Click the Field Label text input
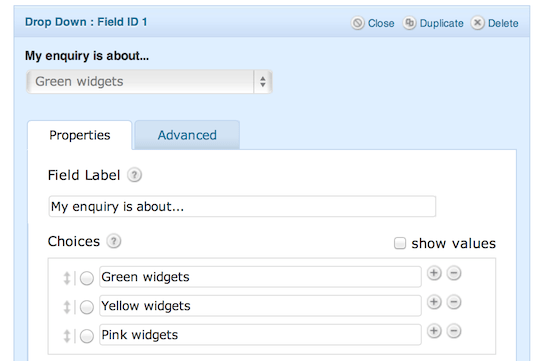This screenshot has height=361, width=550. 242,206
